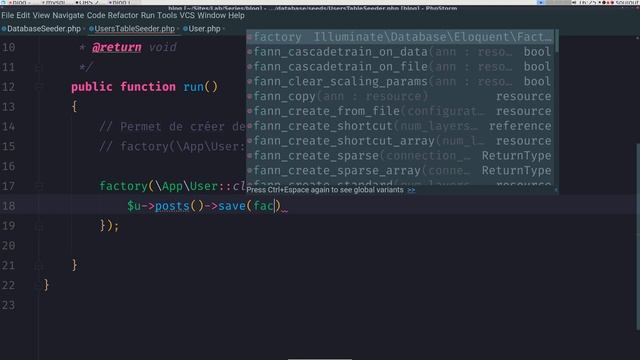Click the posts method call on line 18
Image resolution: width=640 pixels, height=360 pixels.
pyautogui.click(x=172, y=206)
